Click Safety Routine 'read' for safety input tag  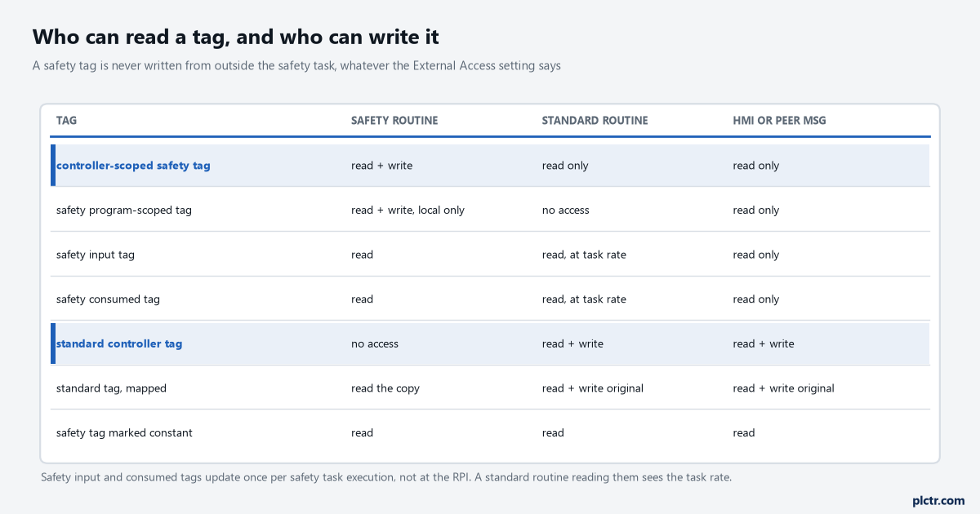tap(362, 255)
